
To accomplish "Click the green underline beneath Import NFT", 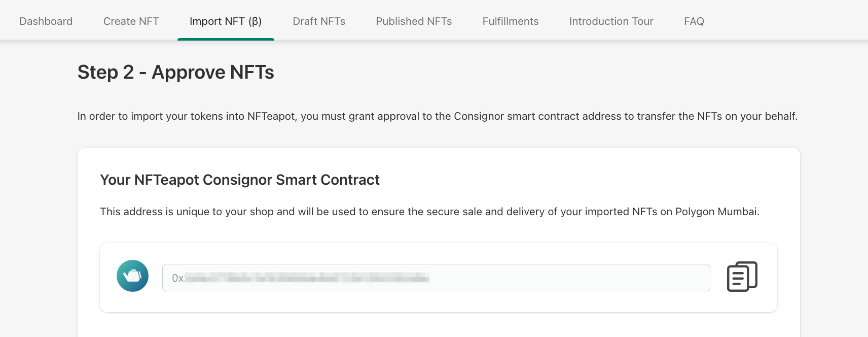I will point(226,39).
